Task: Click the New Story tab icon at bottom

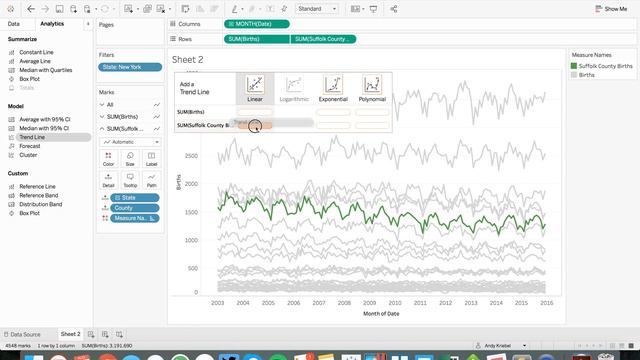Action: [119, 334]
